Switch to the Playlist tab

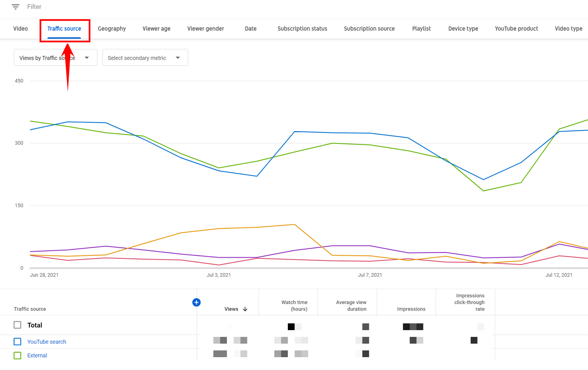(421, 29)
